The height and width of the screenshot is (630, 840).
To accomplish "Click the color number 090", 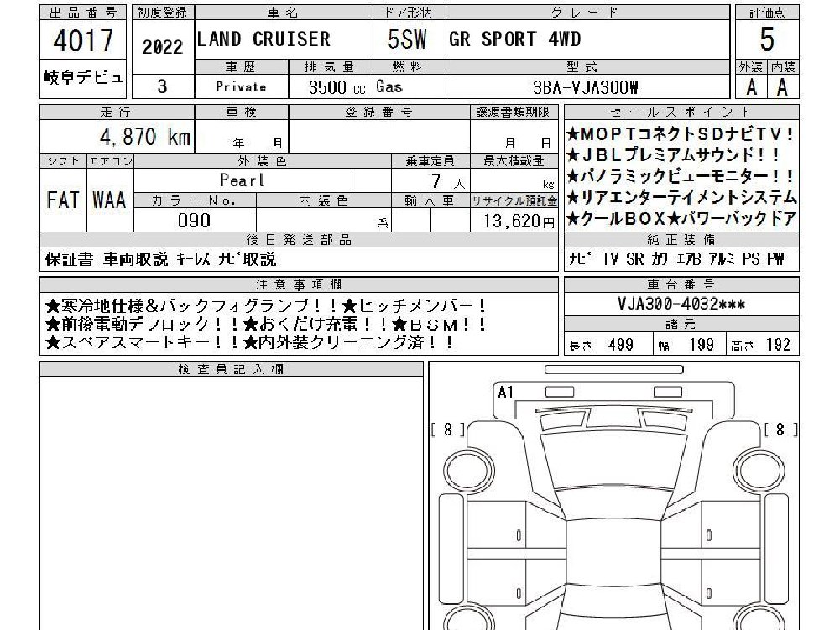I will pos(194,220).
